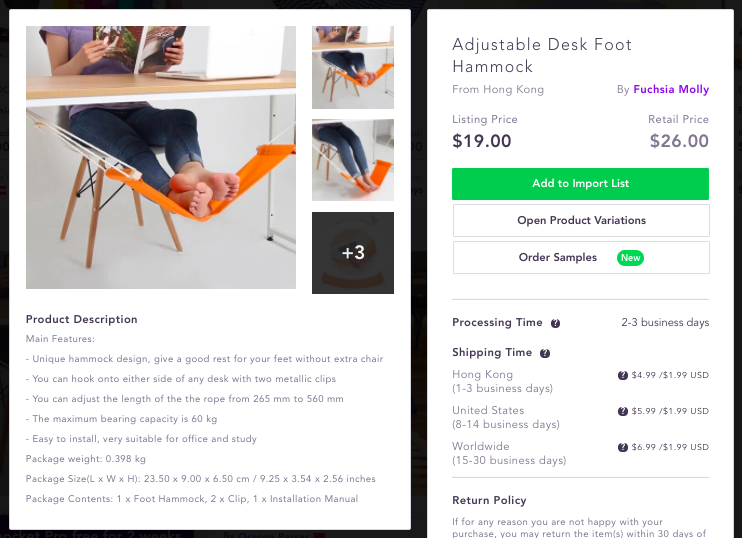Click the $19.00 listing price
Image resolution: width=742 pixels, height=538 pixels.
coord(482,141)
